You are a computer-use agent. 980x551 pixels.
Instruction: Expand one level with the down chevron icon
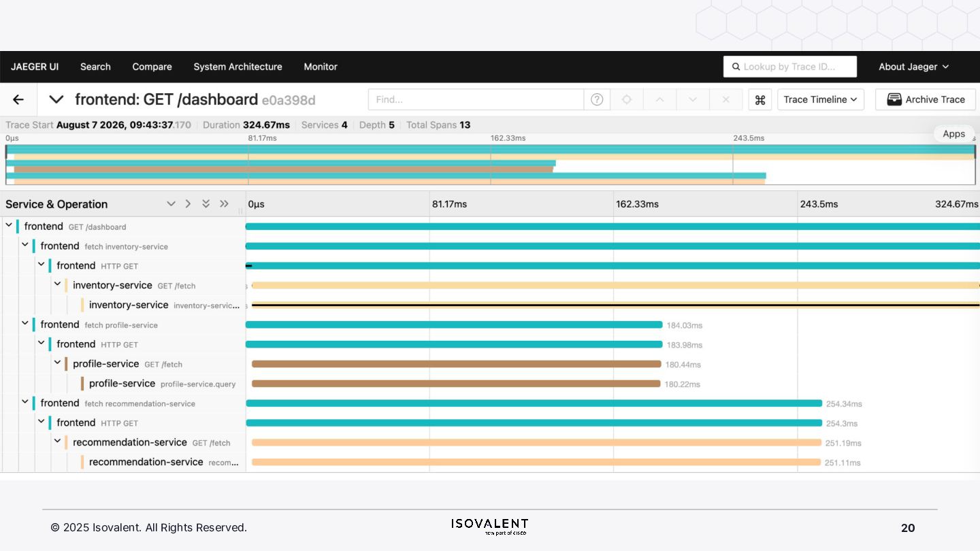(x=171, y=204)
